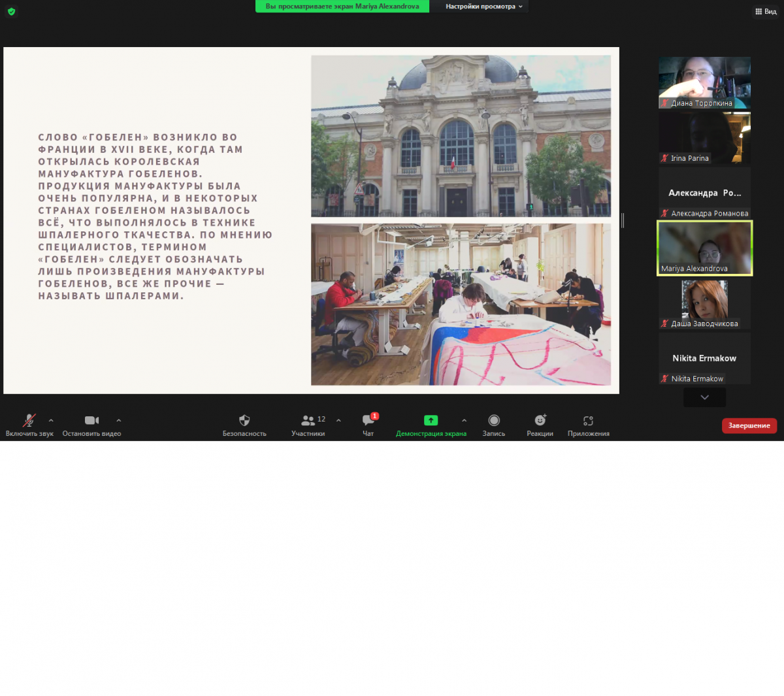Viewport: 784px width, 696px height.
Task: Click muted mic icon on Диана Торопкина
Action: click(x=664, y=103)
